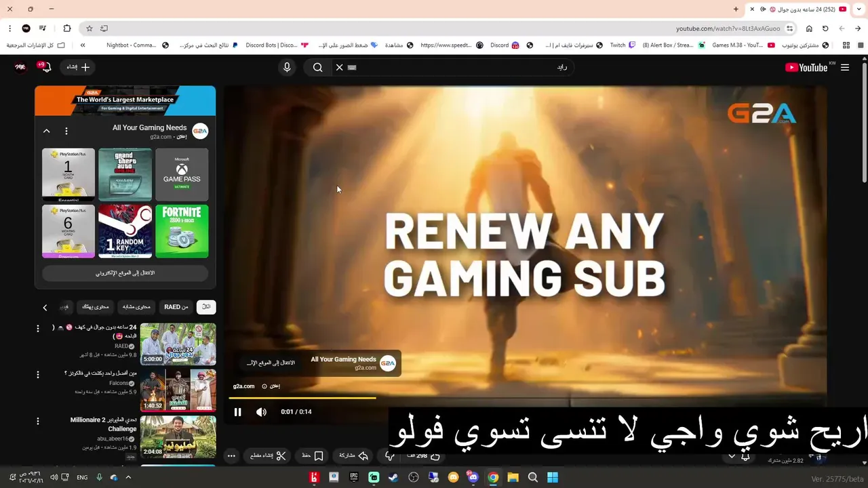This screenshot has width=868, height=488.
Task: Open the Alert Box / Strea... bookmark
Action: [x=673, y=45]
